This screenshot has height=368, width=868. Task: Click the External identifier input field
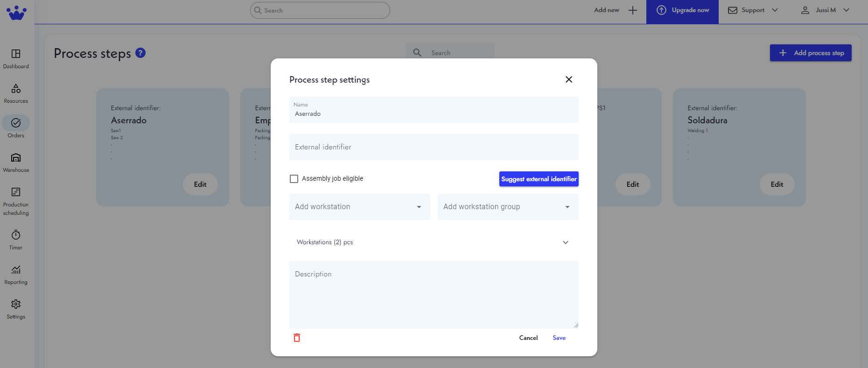[434, 147]
